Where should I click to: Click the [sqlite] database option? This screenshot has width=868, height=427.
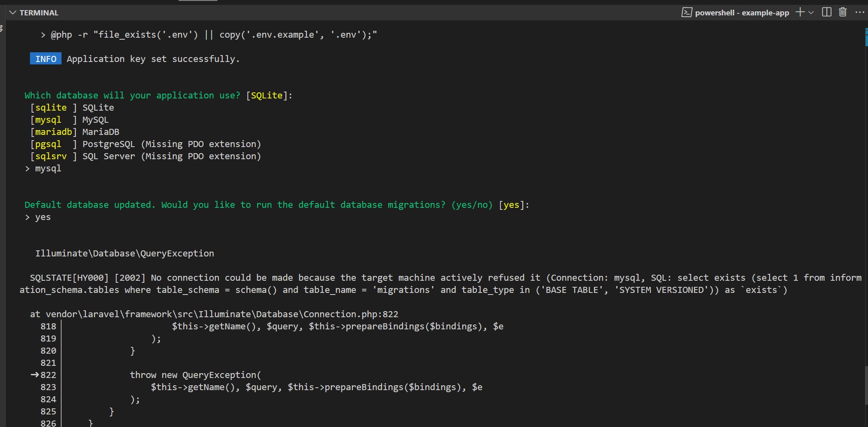(51, 108)
